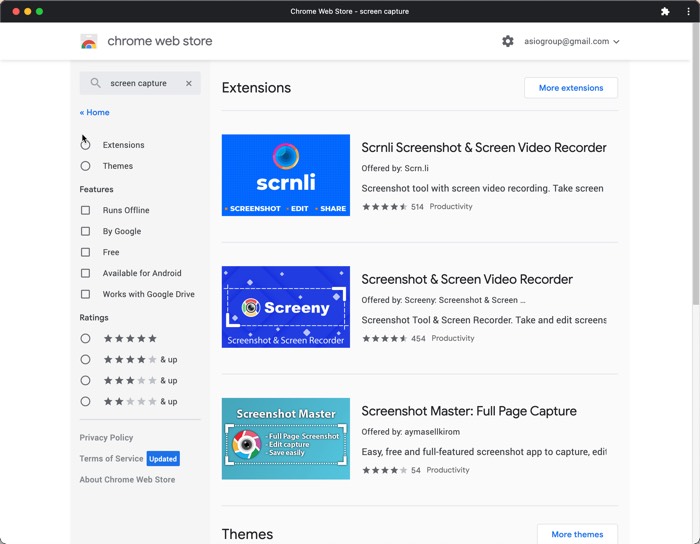Screen dimensions: 700x544
Task: Click 'Offered by: Scrn.li' text
Action: (x=395, y=168)
